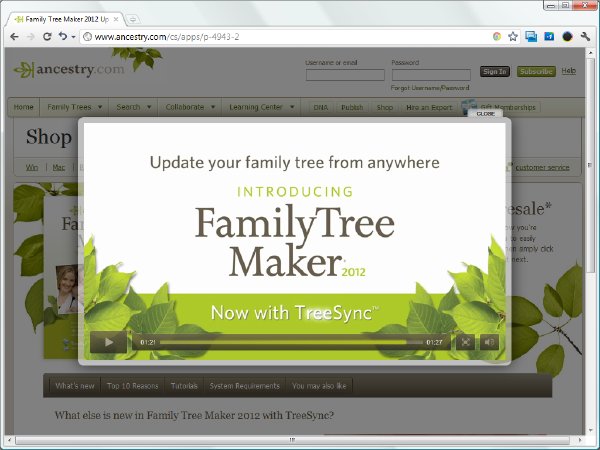
Task: Click the Sign In button
Action: [495, 72]
